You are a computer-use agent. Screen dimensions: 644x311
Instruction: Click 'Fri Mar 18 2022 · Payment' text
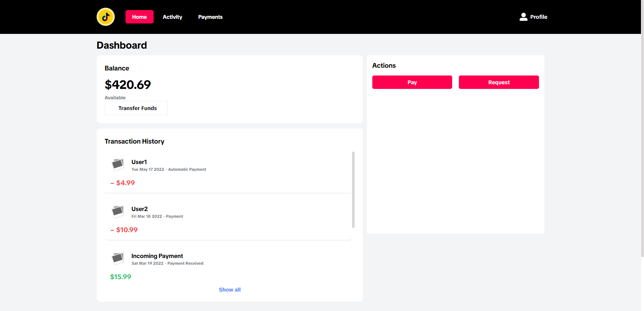click(x=157, y=216)
